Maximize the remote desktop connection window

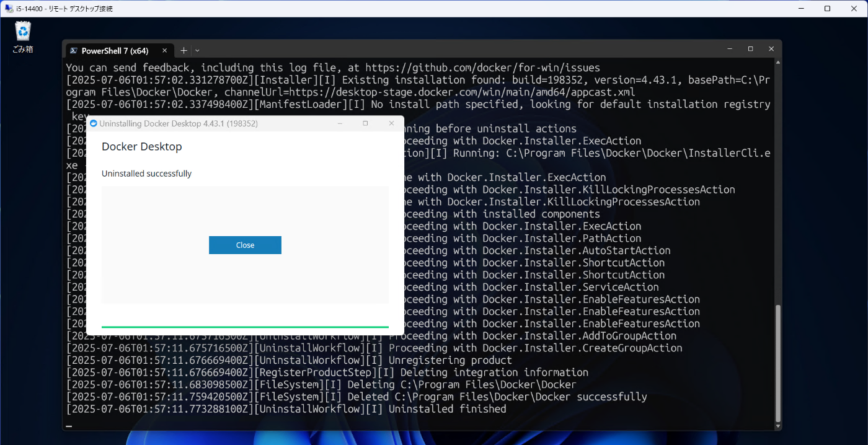coord(827,9)
